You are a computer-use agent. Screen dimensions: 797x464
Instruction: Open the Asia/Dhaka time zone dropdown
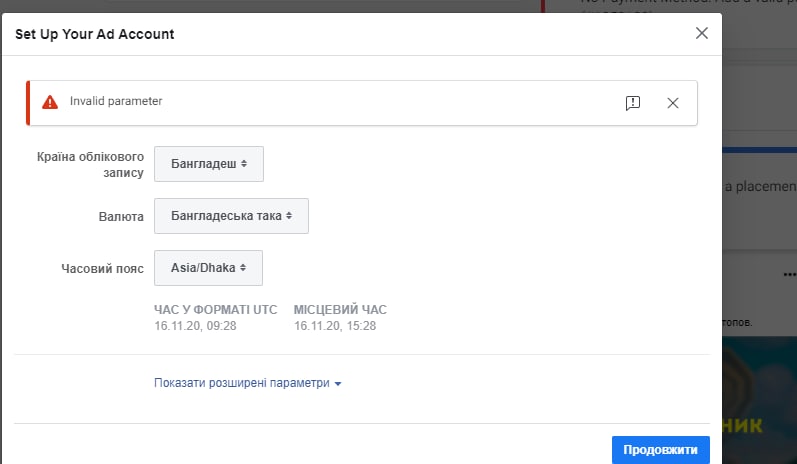[x=208, y=267]
